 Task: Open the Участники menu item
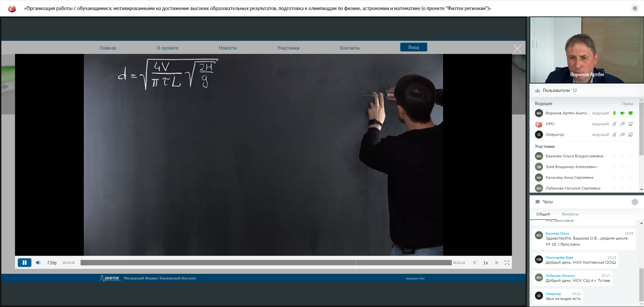288,48
